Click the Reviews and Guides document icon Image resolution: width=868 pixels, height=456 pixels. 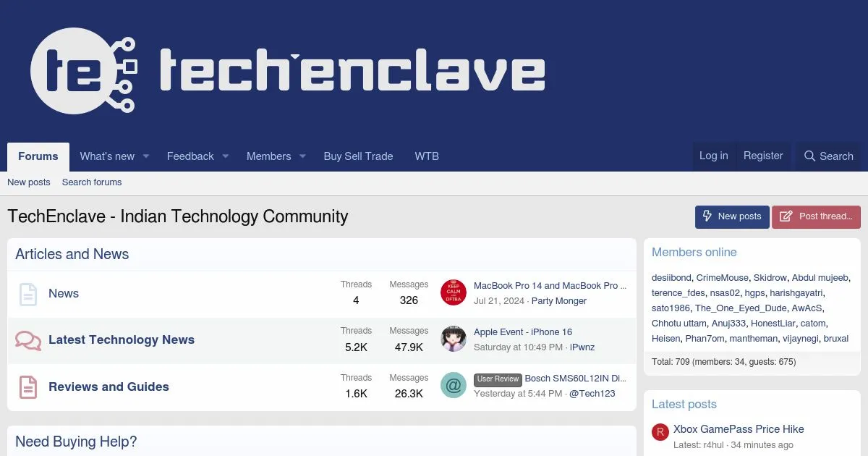(x=27, y=387)
